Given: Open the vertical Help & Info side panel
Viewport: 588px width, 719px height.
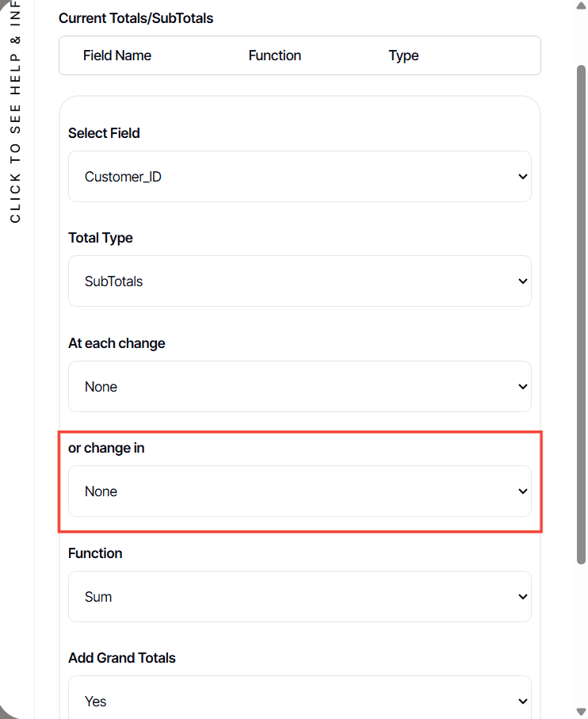Looking at the screenshot, I should click(15, 111).
